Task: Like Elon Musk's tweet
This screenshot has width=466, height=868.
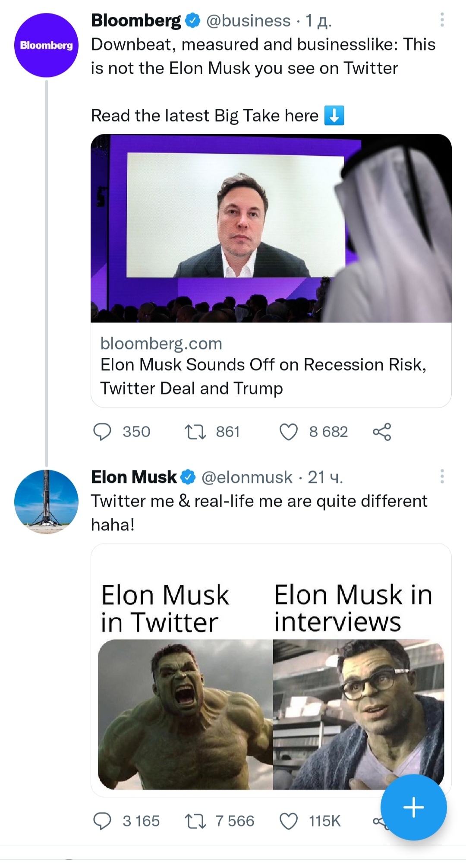Action: [x=289, y=821]
